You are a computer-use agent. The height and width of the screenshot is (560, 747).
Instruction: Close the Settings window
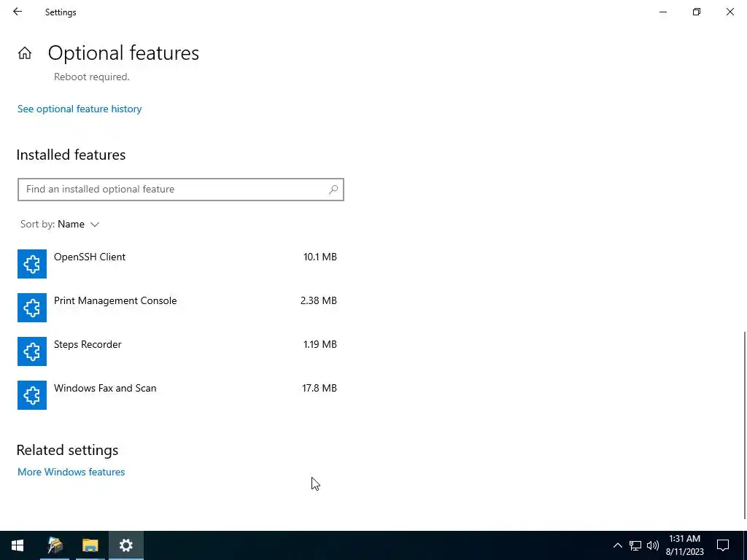pos(729,12)
